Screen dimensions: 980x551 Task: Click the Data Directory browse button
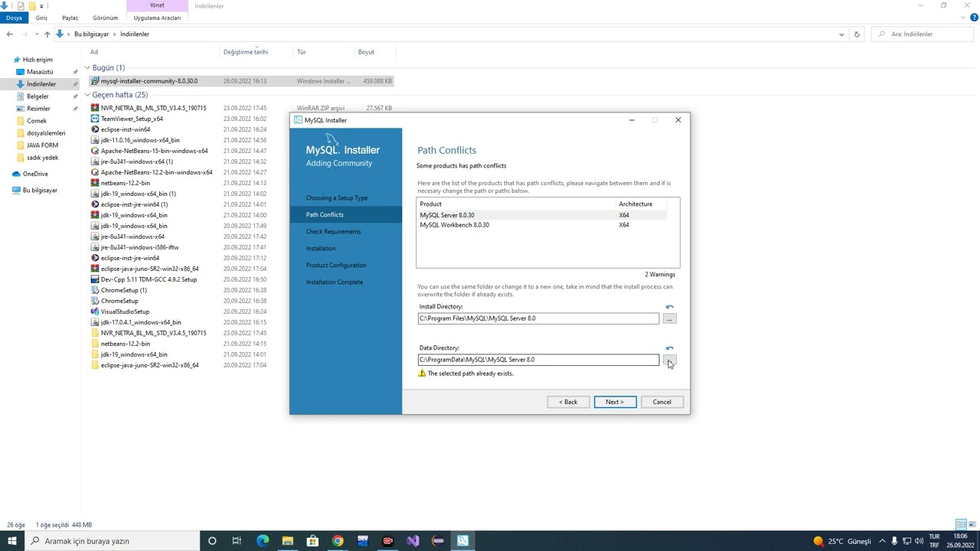(x=669, y=360)
